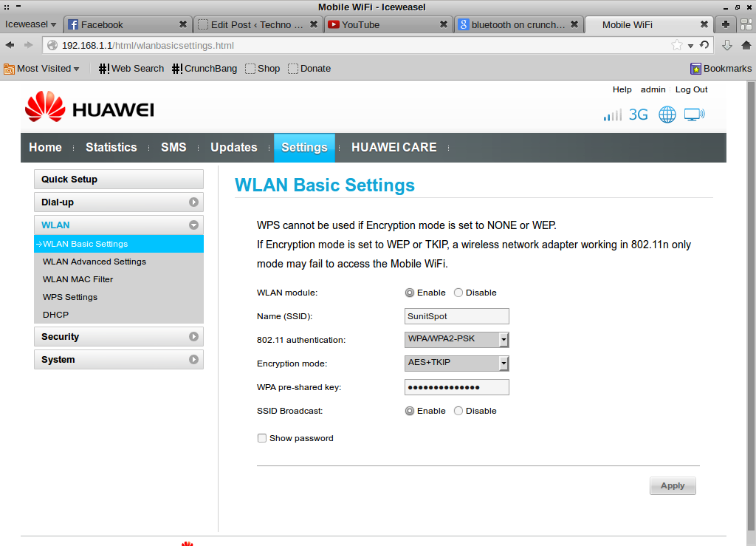Screen dimensions: 756x546
Task: Tick the Show password checkbox
Action: (x=262, y=438)
